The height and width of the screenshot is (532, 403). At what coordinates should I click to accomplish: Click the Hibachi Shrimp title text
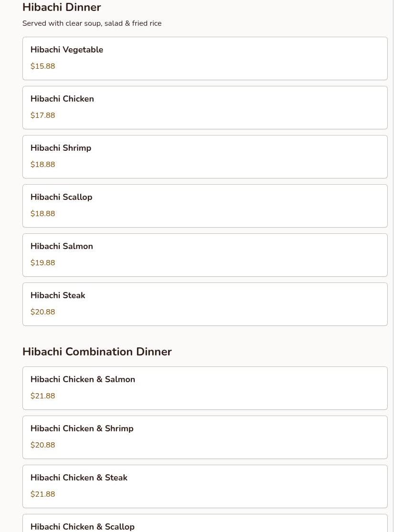coord(61,148)
